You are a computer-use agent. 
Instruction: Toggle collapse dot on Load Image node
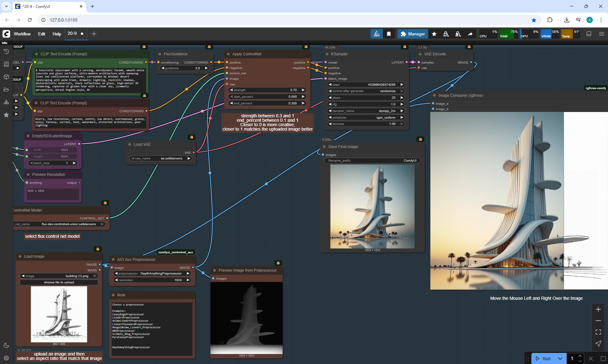tap(20, 256)
